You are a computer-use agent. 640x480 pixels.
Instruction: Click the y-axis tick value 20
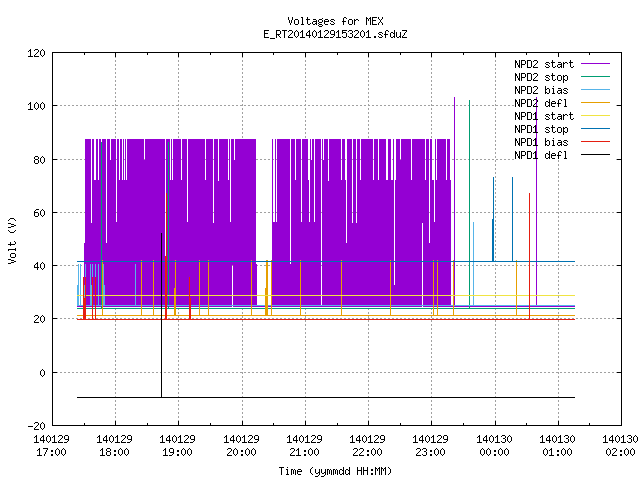(39, 320)
